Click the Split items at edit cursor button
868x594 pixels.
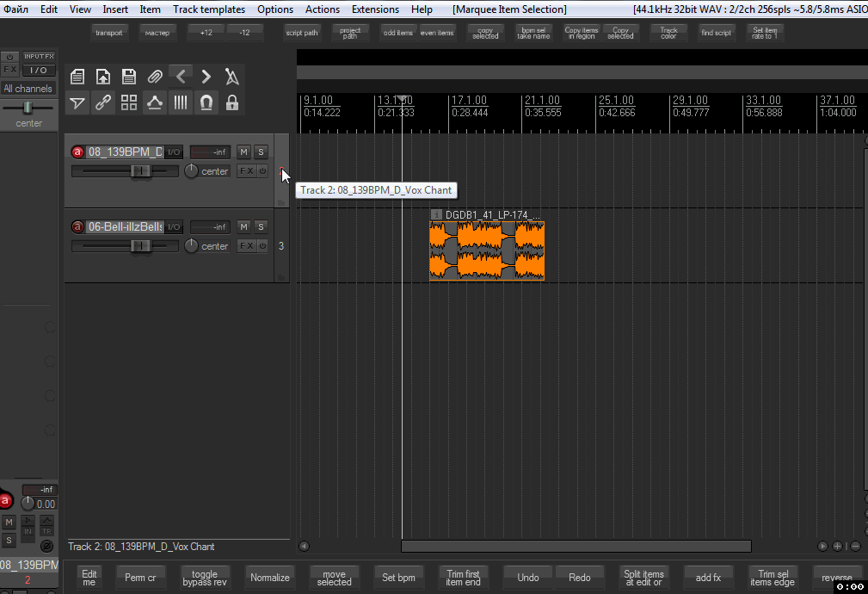click(x=643, y=578)
